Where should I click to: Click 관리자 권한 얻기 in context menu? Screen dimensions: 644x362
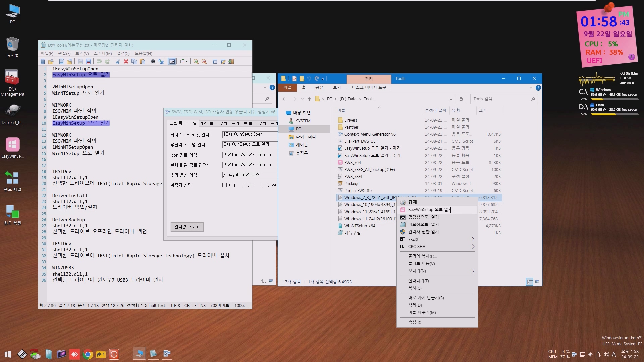click(437, 232)
